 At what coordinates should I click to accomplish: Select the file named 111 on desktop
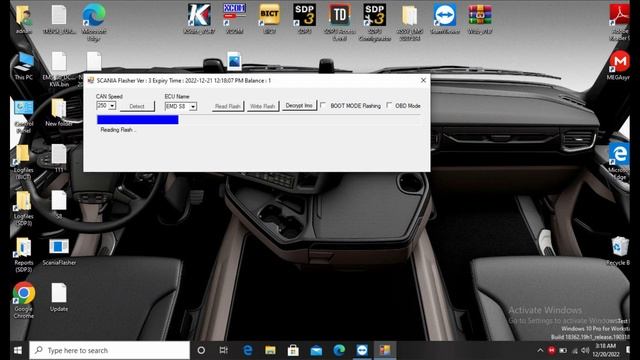[59, 158]
